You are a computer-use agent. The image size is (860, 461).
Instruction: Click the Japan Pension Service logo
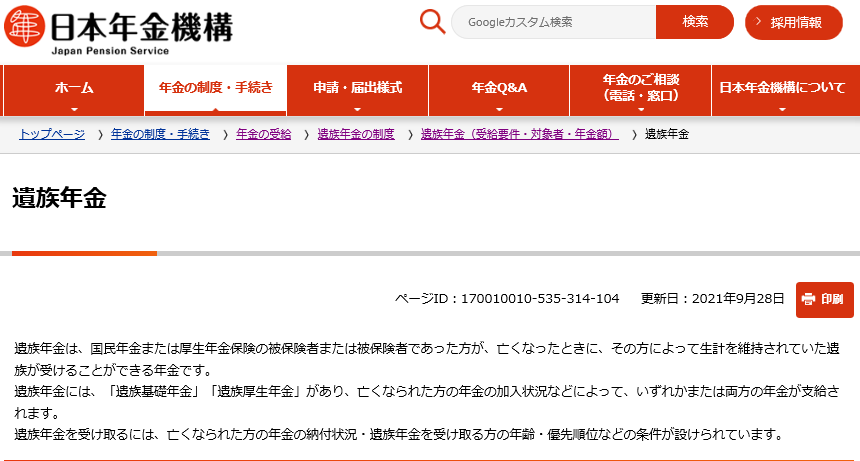tap(120, 28)
